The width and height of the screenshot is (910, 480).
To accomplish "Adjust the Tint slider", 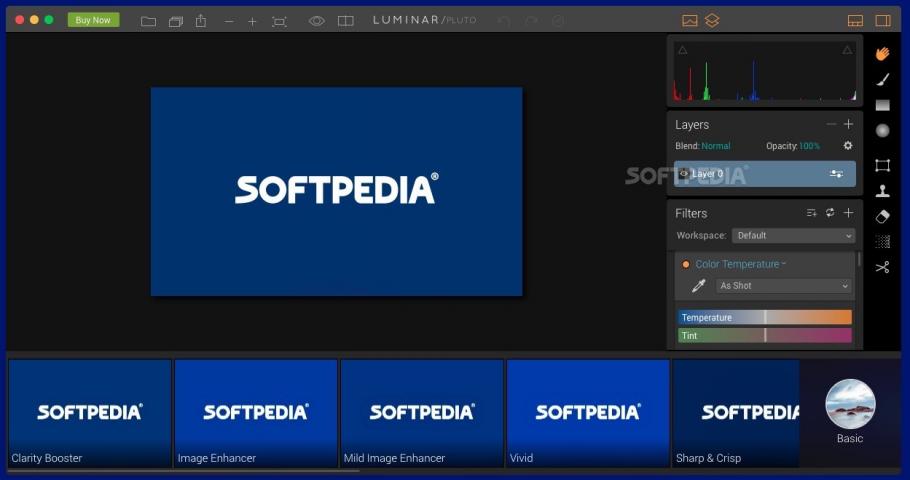I will 765,335.
